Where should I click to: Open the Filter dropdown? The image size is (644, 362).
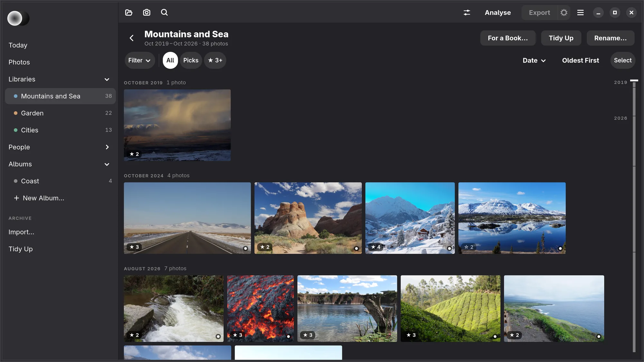point(139,60)
